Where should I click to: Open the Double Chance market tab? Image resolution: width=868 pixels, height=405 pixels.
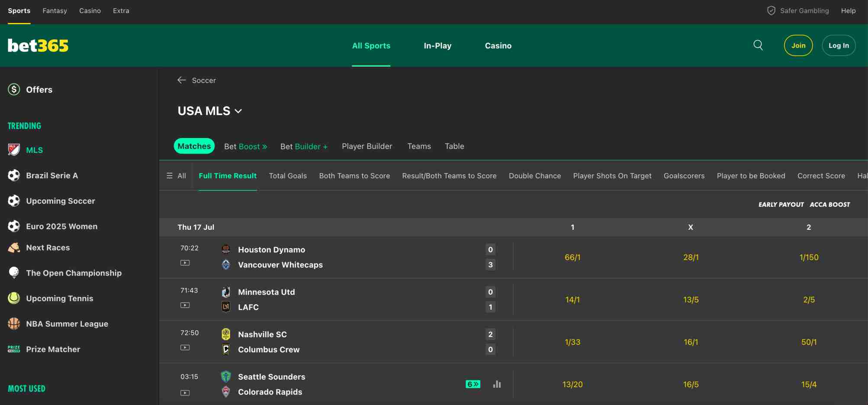(x=535, y=176)
